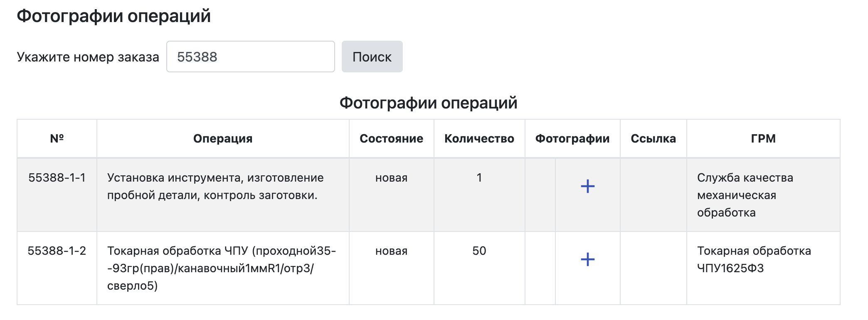Click the новая status in first row

click(392, 178)
